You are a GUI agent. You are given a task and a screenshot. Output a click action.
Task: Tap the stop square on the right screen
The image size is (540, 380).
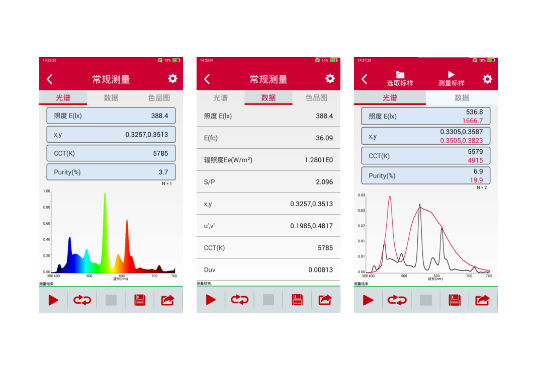coord(426,300)
